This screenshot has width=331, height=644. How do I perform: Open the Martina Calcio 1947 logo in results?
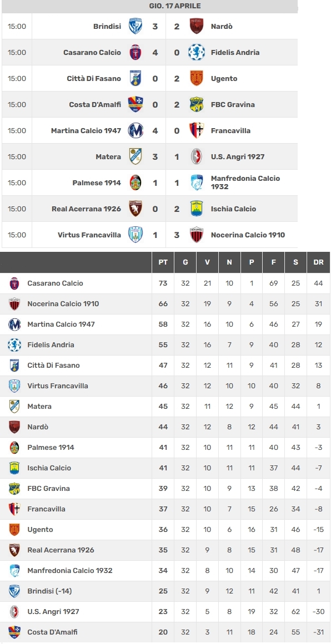(136, 130)
